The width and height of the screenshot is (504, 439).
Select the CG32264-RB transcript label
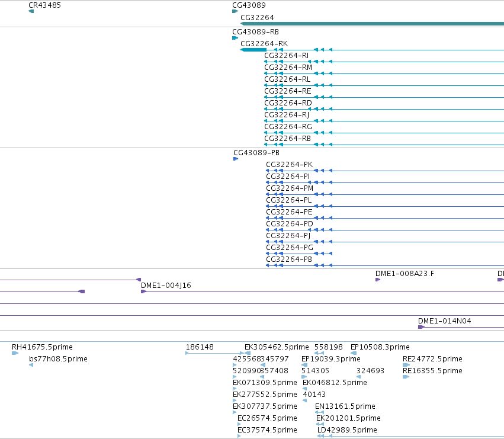288,139
